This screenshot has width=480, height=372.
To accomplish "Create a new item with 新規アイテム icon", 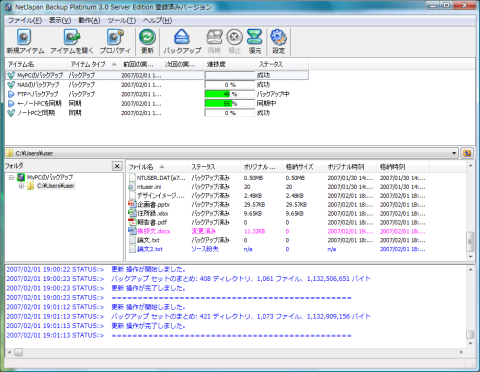I will [24, 37].
